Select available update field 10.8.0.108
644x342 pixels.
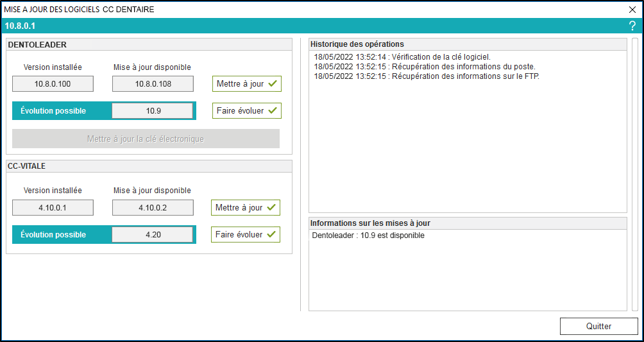[153, 84]
